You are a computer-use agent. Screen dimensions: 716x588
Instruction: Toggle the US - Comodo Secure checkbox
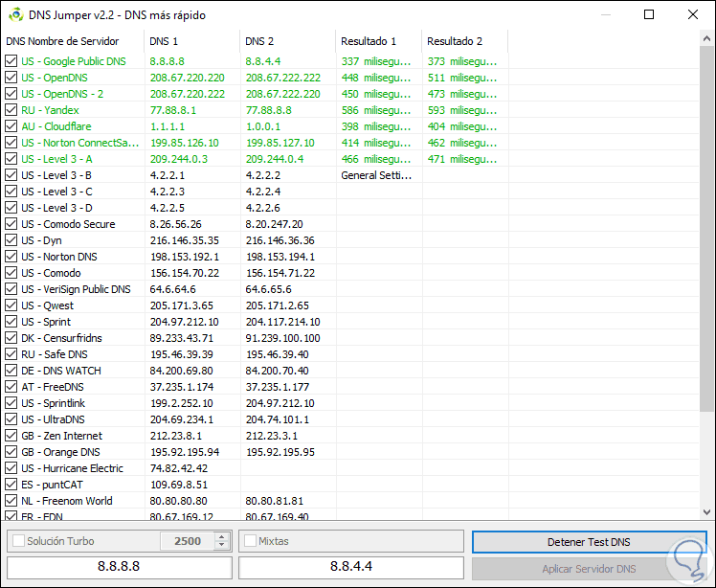coord(11,224)
